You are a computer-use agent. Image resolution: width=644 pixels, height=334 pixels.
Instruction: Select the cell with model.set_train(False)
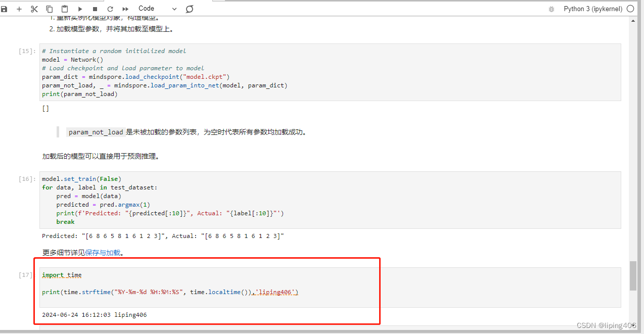point(330,200)
